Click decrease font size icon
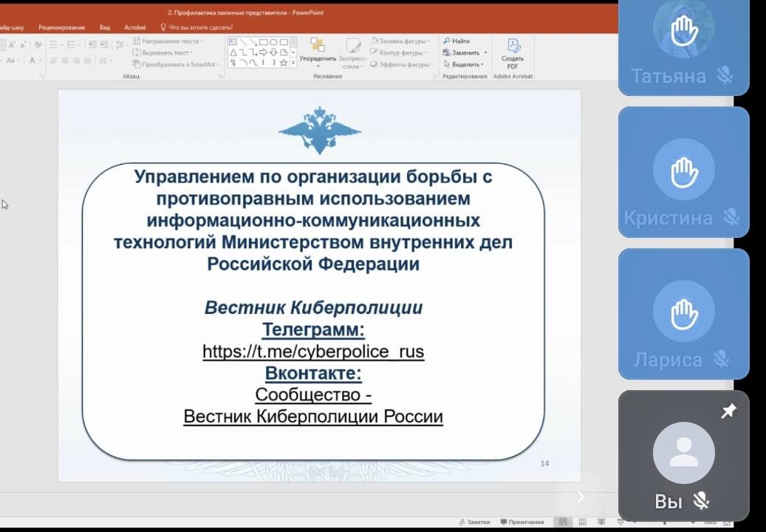The image size is (766, 532). [x=23, y=44]
